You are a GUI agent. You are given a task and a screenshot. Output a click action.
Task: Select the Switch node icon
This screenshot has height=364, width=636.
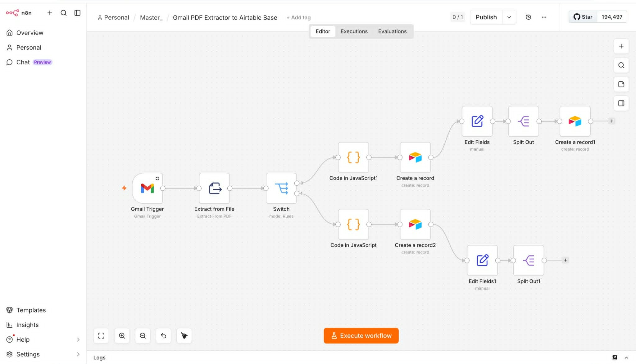(281, 188)
